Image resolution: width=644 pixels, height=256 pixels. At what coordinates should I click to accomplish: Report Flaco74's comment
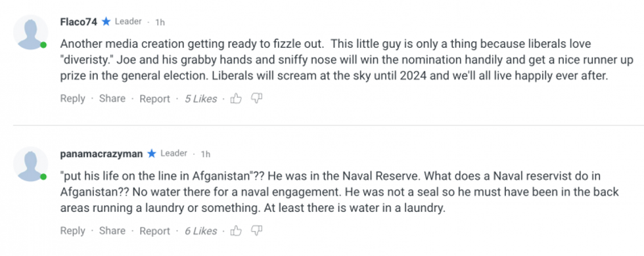[x=154, y=98]
